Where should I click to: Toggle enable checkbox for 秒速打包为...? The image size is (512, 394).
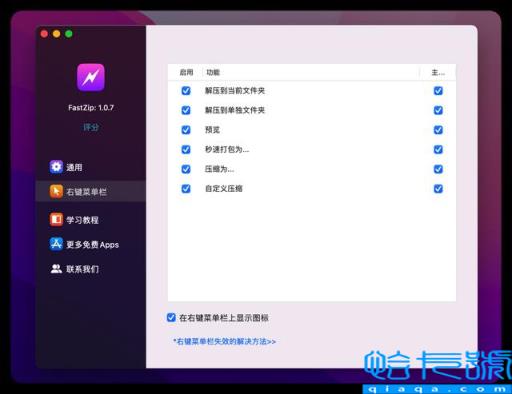186,149
